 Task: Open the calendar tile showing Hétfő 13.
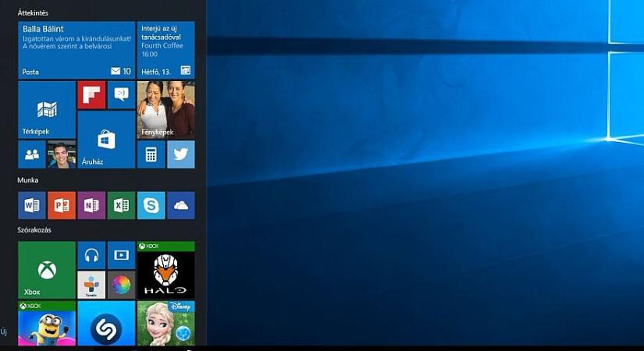[x=165, y=50]
